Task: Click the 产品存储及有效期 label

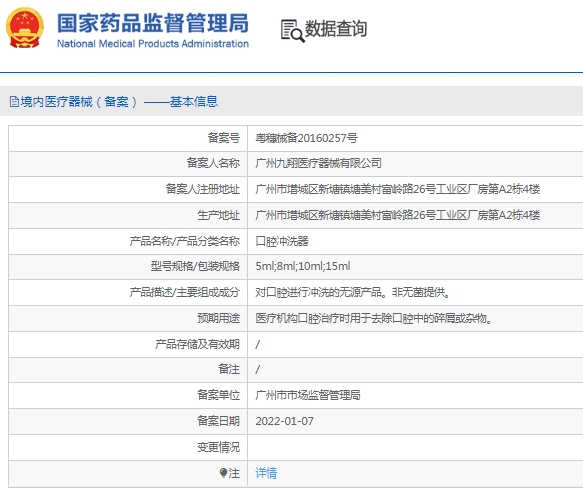Action: (197, 344)
